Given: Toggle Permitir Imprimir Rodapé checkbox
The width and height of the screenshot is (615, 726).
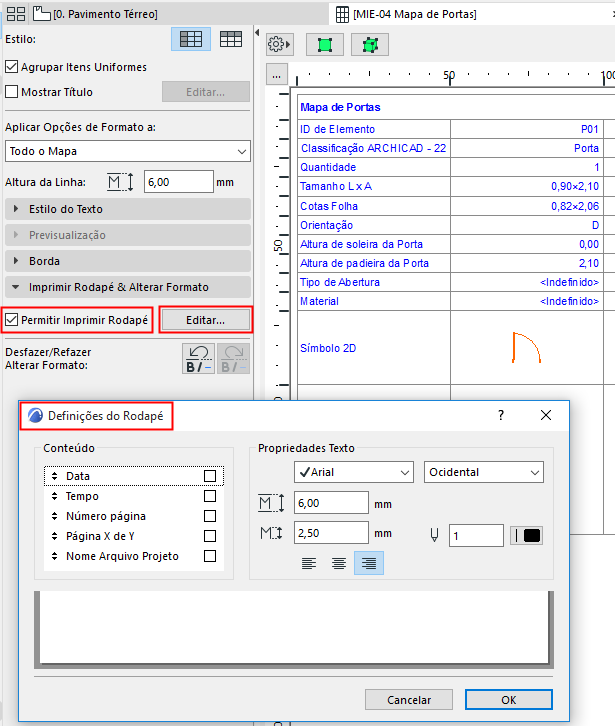Looking at the screenshot, I should [x=12, y=319].
